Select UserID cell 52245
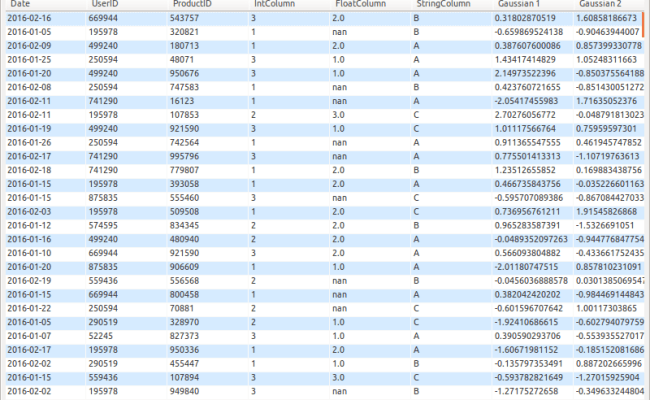650x400 pixels. click(x=100, y=336)
